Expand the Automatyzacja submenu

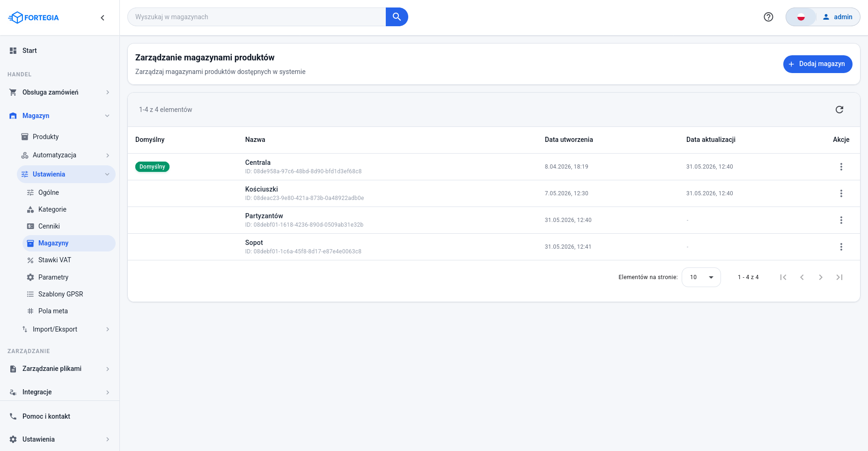[66, 155]
